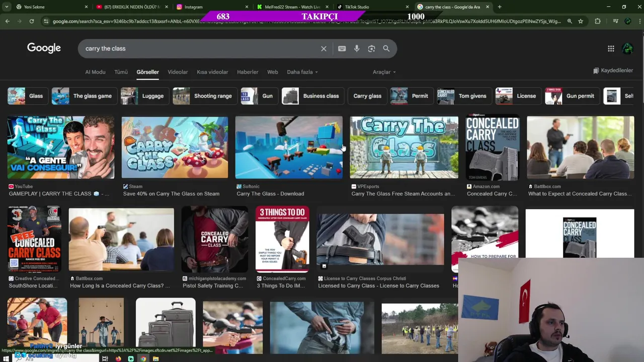Select the Videolar tab
The width and height of the screenshot is (644, 362).
click(178, 72)
